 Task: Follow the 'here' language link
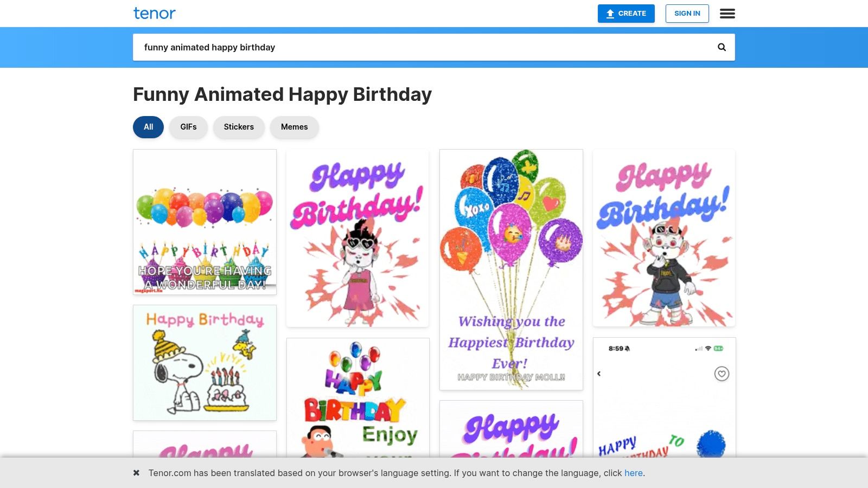coord(633,473)
